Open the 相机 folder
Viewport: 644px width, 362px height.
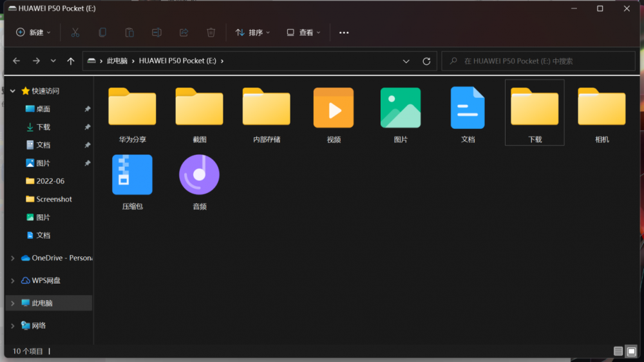click(x=601, y=115)
